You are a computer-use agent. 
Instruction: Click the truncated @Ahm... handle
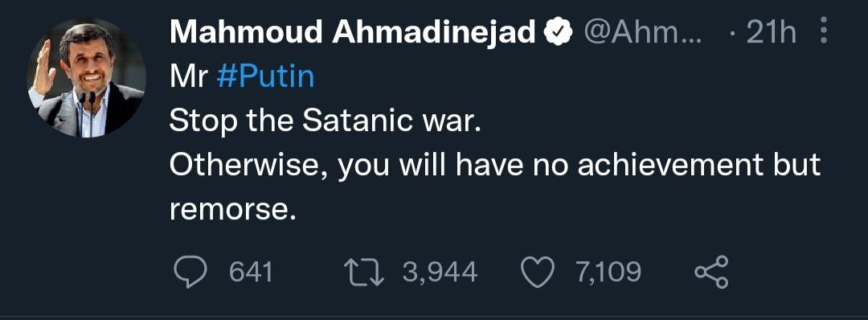[x=643, y=35]
